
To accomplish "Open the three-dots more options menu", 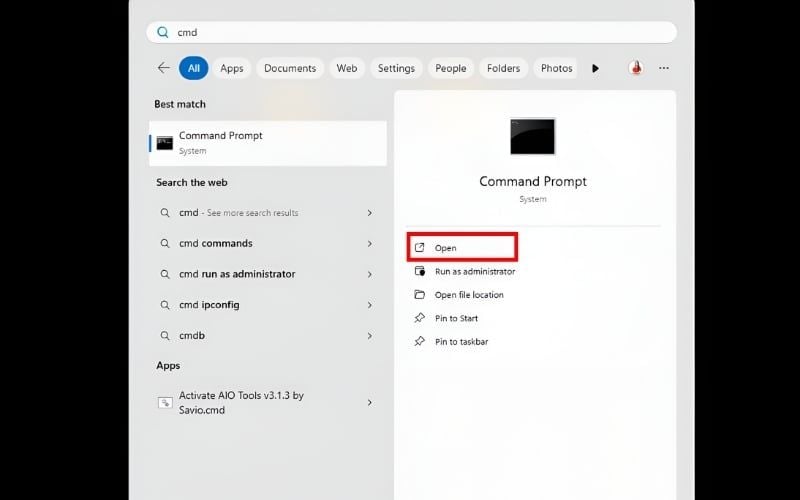I will coord(663,68).
